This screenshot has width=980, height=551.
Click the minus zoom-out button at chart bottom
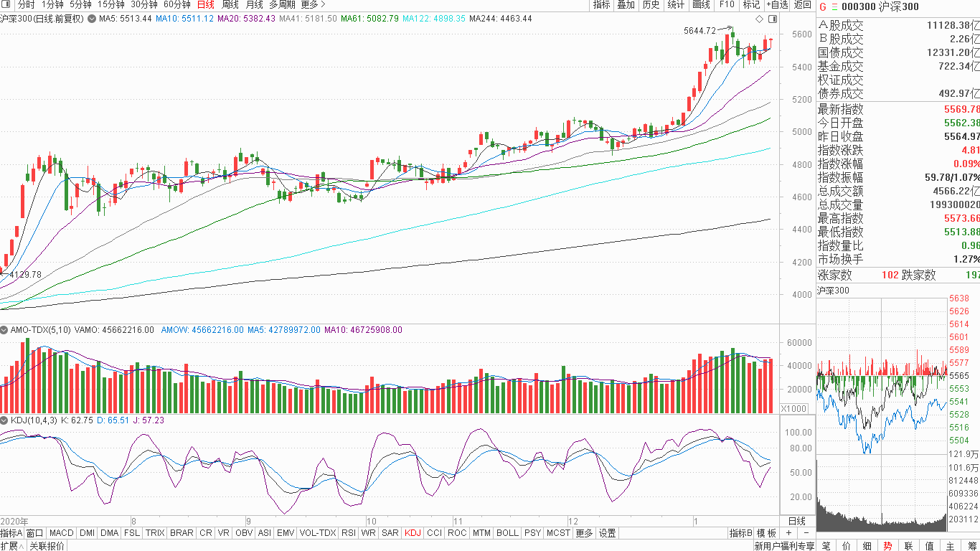[x=806, y=533]
